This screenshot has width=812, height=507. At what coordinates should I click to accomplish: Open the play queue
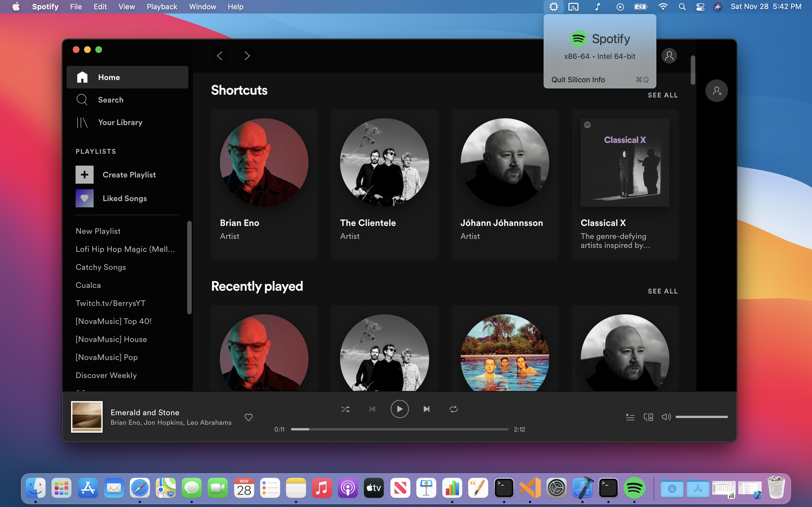click(x=630, y=417)
